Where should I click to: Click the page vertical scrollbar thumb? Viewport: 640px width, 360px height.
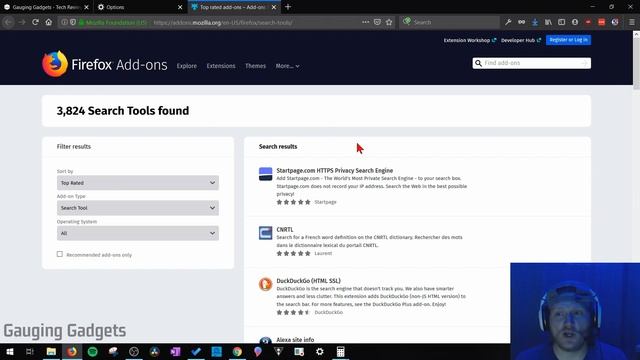(636, 63)
